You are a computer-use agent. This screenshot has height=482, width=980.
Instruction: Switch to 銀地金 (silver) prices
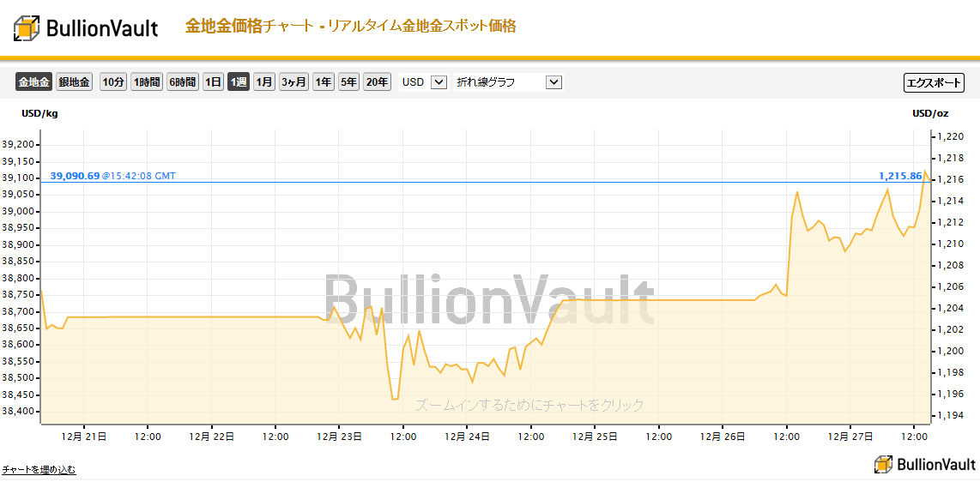(74, 81)
